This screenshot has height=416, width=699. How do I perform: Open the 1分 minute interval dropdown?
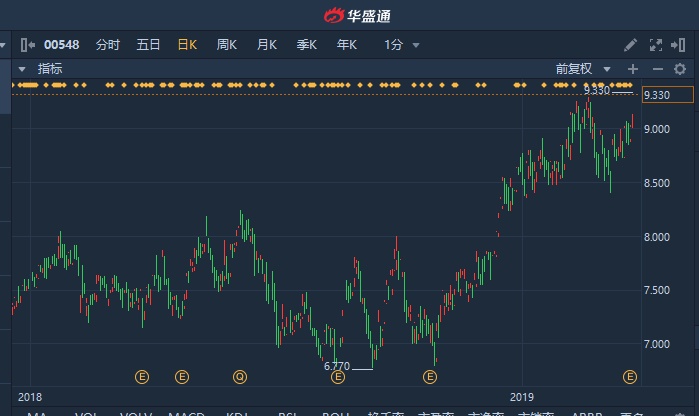[x=401, y=45]
